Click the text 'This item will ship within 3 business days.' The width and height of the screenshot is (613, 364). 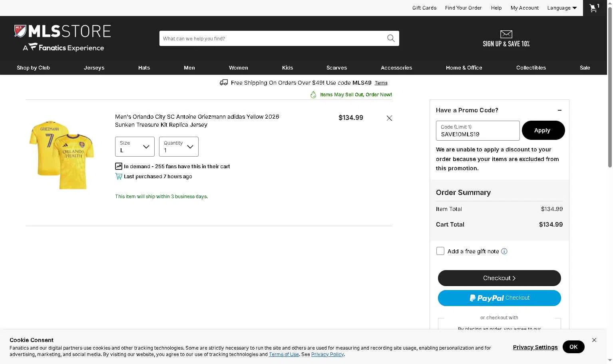click(x=161, y=197)
